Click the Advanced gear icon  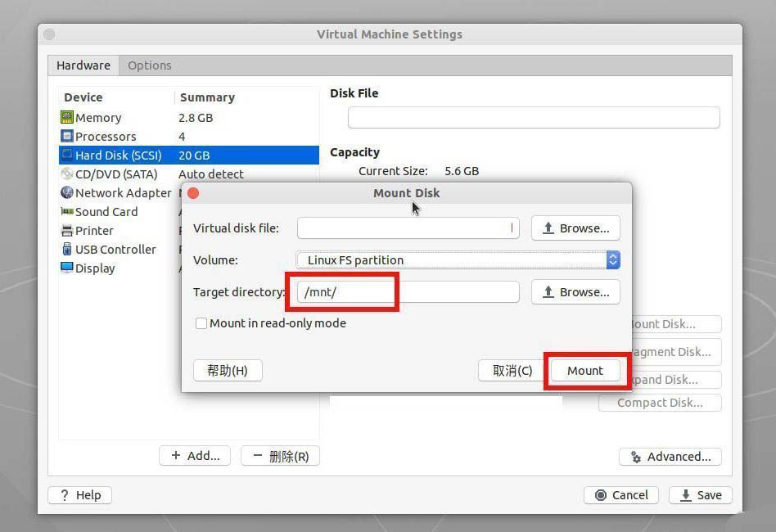[637, 457]
